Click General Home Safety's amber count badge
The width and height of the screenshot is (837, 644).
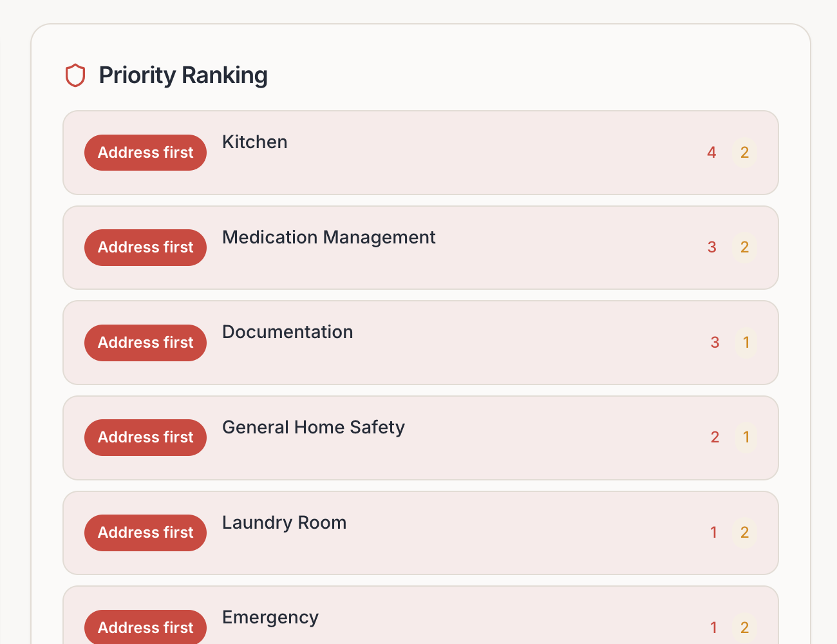[x=746, y=437]
